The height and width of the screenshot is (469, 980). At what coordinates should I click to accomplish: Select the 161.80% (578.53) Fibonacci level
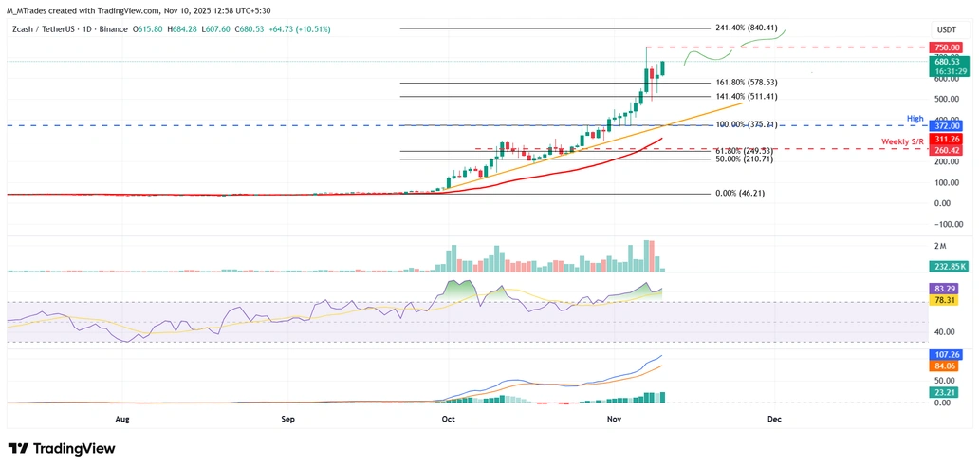[x=747, y=84]
